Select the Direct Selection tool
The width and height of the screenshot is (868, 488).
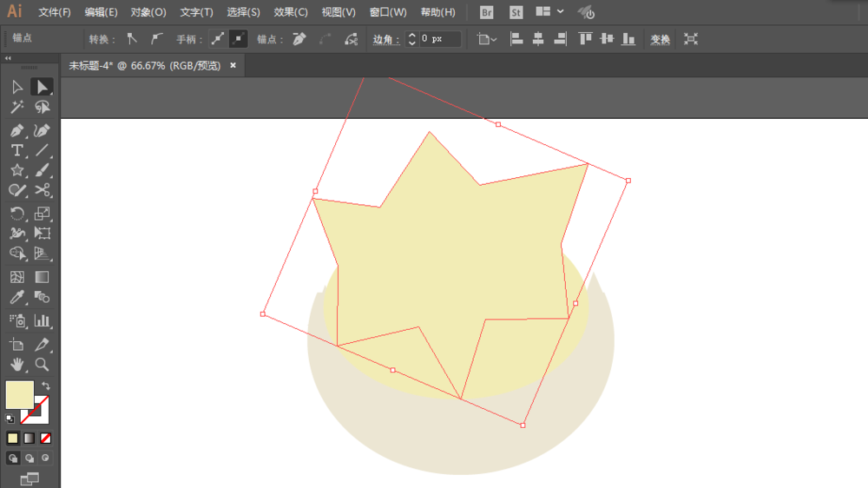[x=42, y=87]
